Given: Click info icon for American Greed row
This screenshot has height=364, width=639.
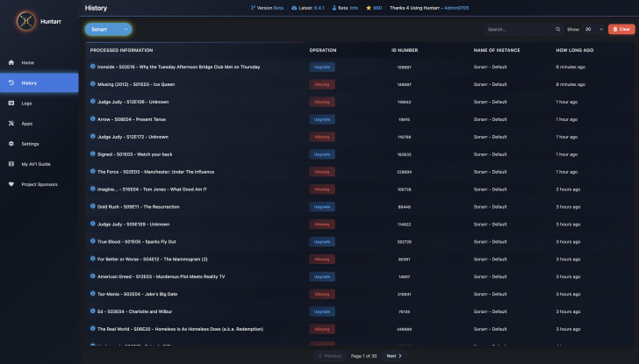Looking at the screenshot, I should pyautogui.click(x=92, y=276).
